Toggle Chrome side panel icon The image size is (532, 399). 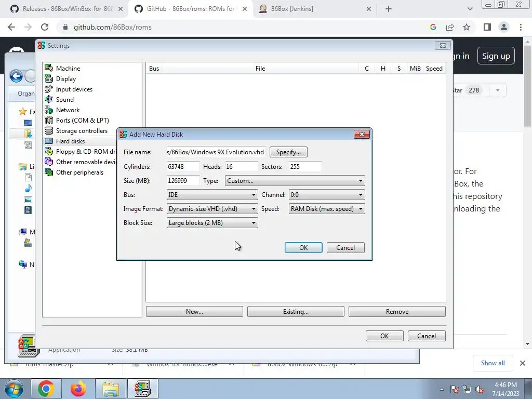(x=487, y=27)
